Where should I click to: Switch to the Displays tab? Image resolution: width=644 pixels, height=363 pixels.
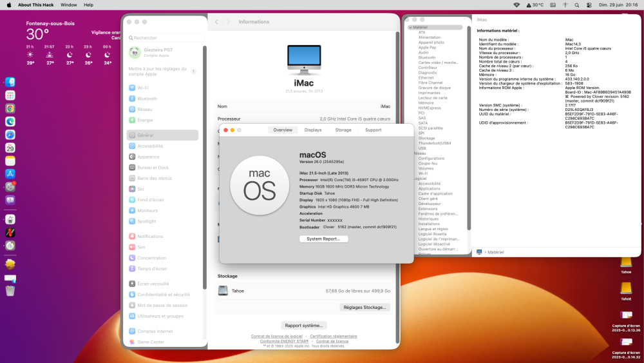[313, 130]
